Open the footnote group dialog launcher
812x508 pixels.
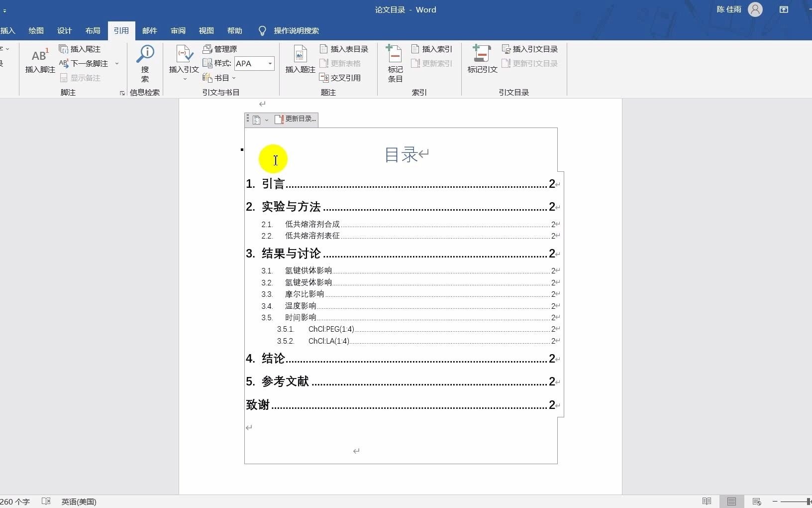point(122,93)
